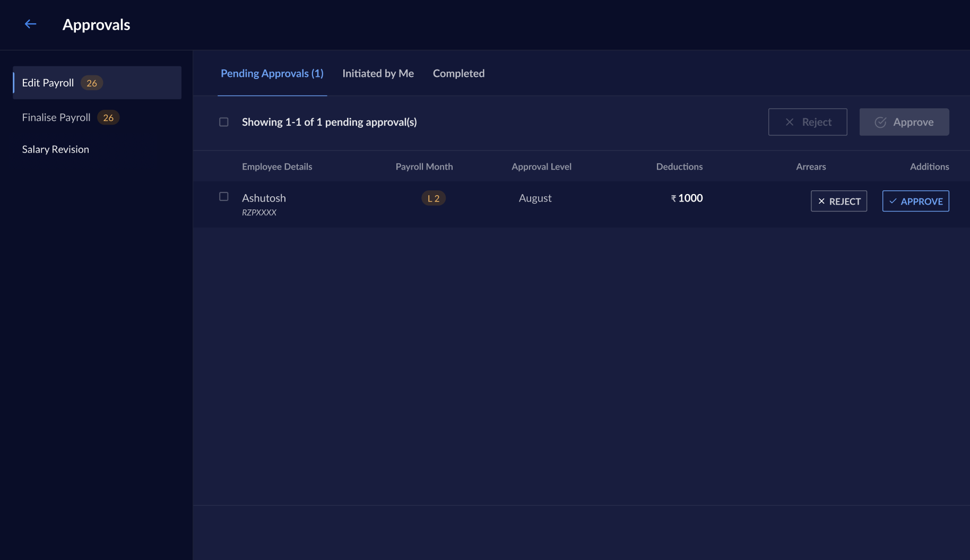Click the employee name Ashutosh

click(264, 198)
